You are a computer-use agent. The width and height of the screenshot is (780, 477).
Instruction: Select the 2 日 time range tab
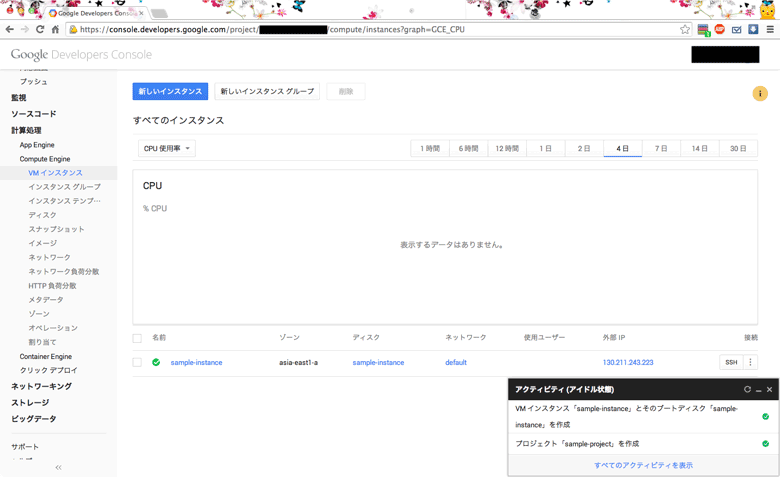pyautogui.click(x=584, y=148)
